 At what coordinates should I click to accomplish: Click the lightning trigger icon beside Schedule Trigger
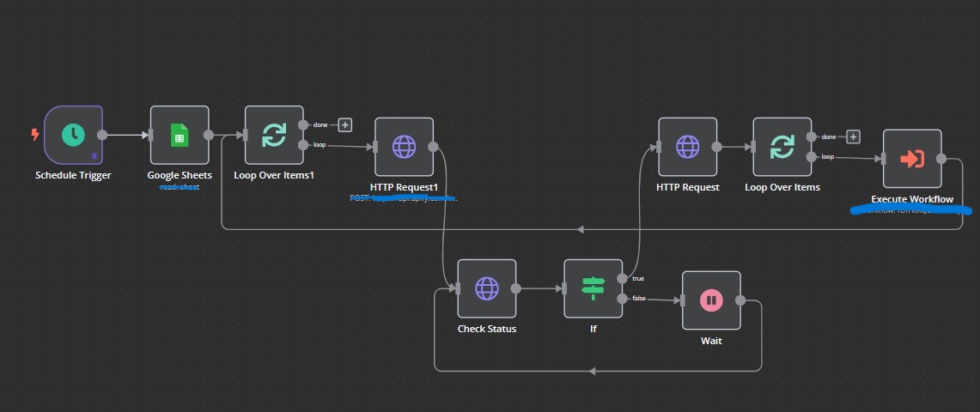tap(35, 134)
